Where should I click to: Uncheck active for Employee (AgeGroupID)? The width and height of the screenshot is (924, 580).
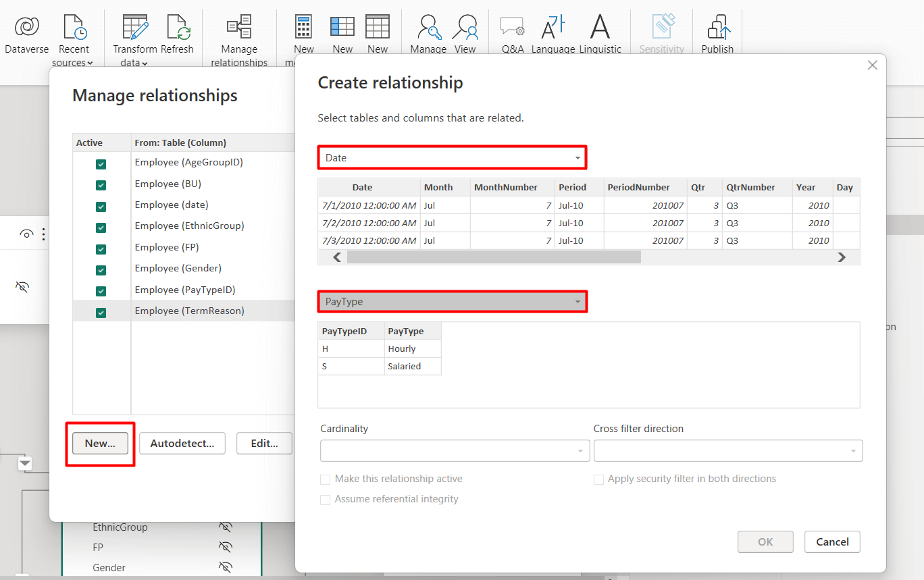(101, 164)
